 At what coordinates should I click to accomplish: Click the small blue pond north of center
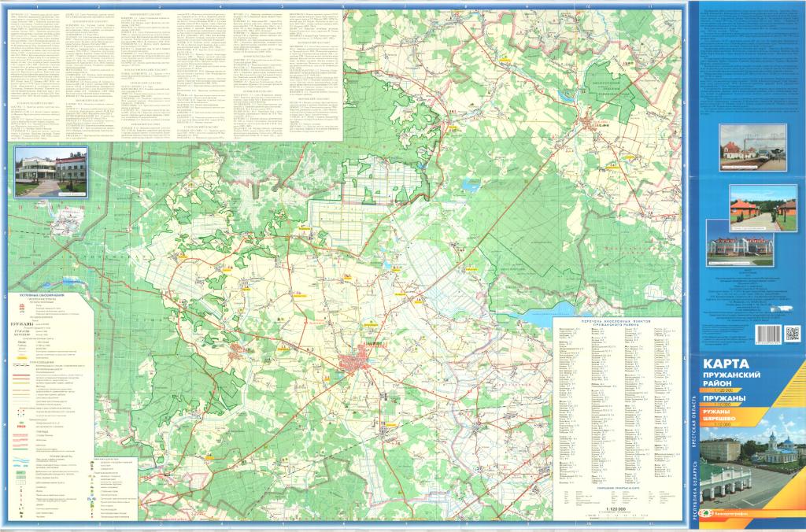471,187
